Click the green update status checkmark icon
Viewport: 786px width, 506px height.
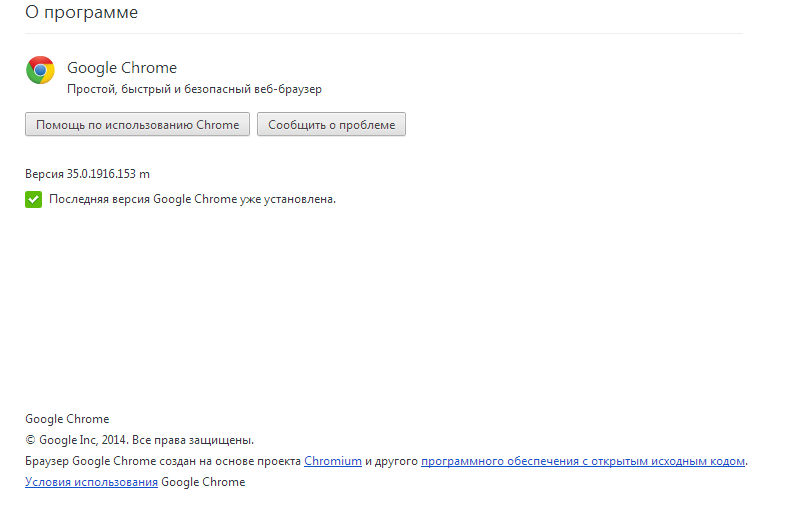(33, 199)
